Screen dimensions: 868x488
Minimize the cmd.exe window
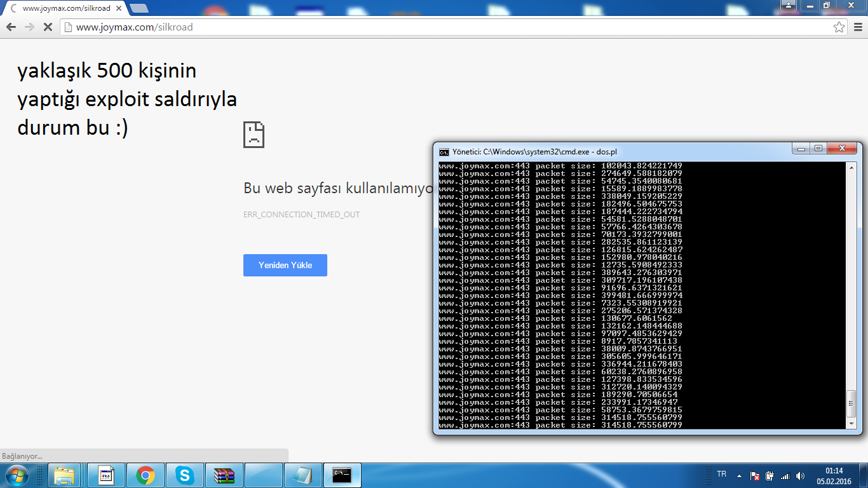[x=801, y=149]
